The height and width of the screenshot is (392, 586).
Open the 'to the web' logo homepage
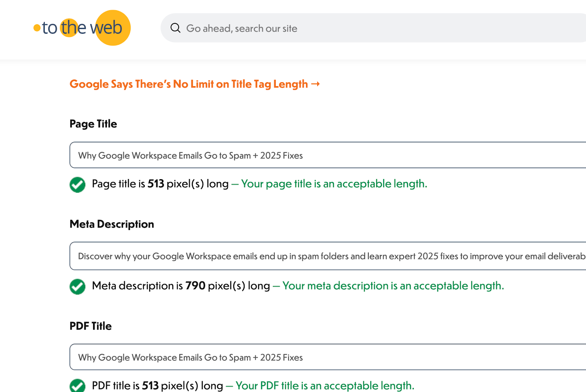click(82, 28)
